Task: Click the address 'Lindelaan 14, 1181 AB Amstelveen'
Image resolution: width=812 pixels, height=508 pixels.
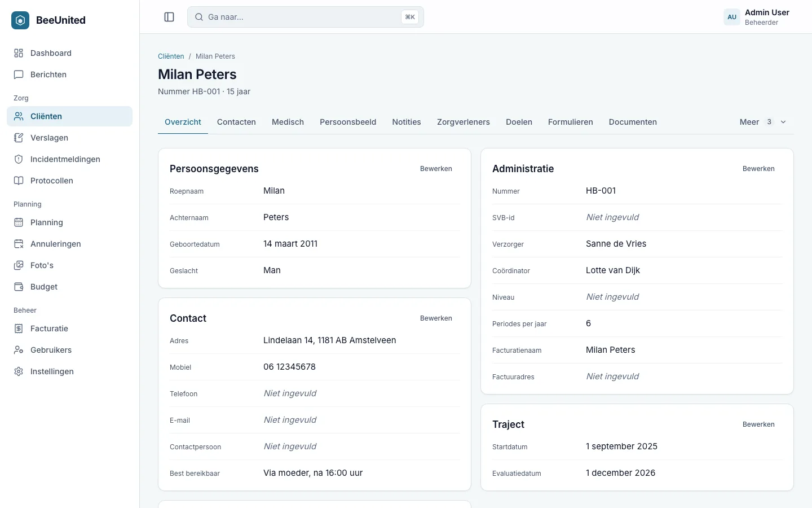Action: pyautogui.click(x=330, y=340)
